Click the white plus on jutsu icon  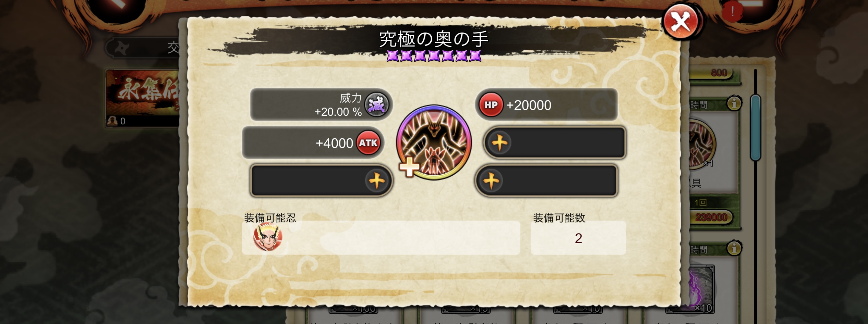(409, 167)
